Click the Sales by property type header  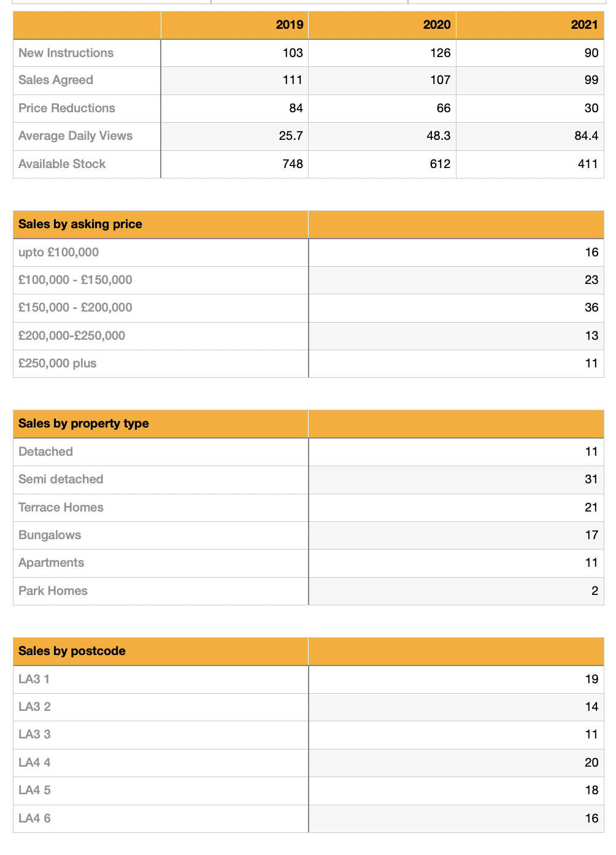(83, 424)
